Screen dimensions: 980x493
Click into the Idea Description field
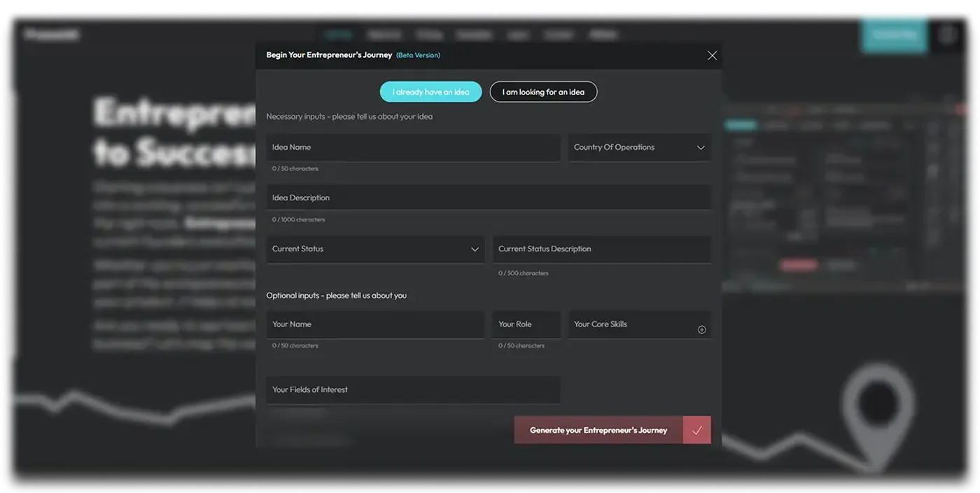tap(488, 198)
